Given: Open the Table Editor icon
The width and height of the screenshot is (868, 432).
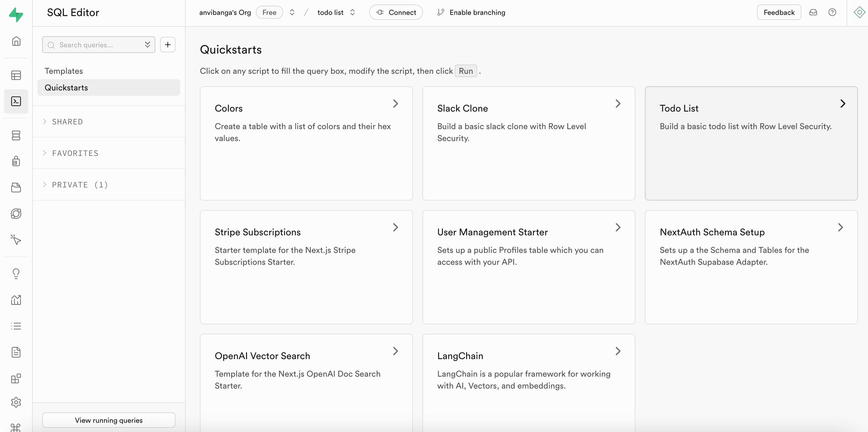Looking at the screenshot, I should pyautogui.click(x=16, y=75).
